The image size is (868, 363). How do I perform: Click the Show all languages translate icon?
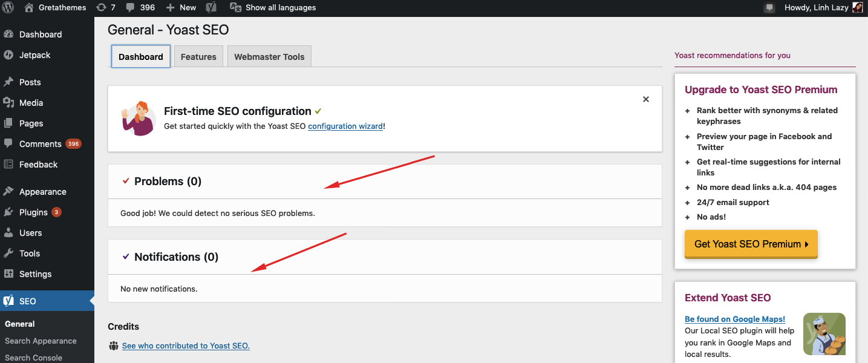click(x=236, y=8)
